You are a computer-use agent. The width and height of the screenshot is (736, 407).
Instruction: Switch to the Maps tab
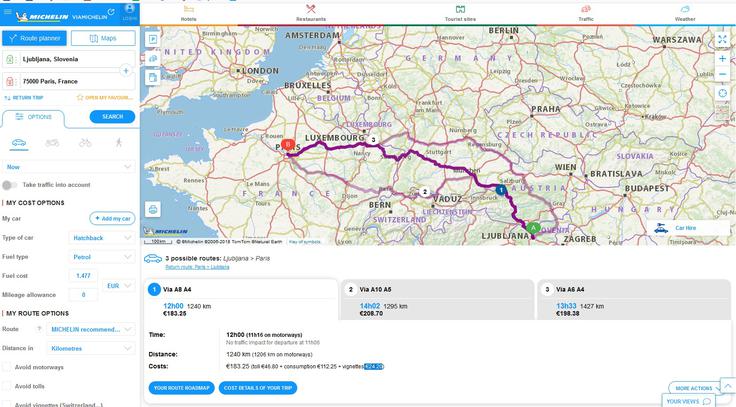pyautogui.click(x=103, y=38)
